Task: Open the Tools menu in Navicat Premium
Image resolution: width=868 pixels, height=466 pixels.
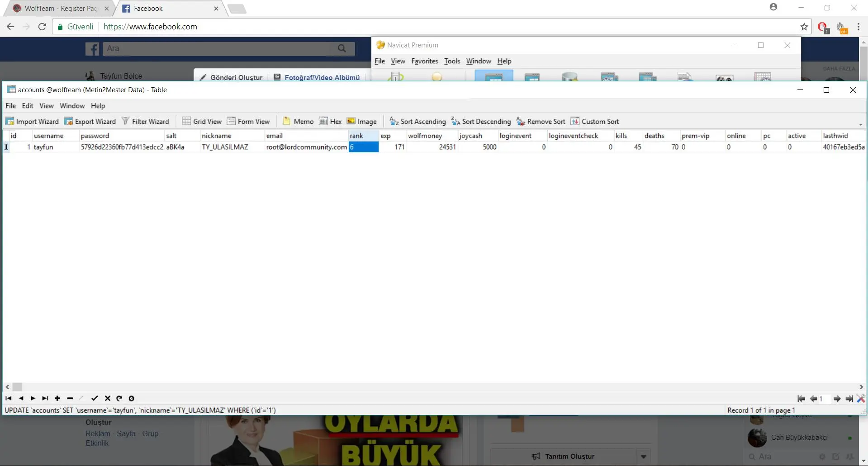Action: pyautogui.click(x=451, y=61)
